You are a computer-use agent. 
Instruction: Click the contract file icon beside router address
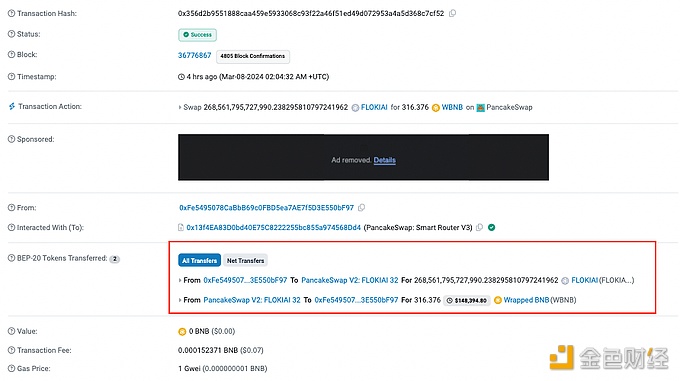181,227
